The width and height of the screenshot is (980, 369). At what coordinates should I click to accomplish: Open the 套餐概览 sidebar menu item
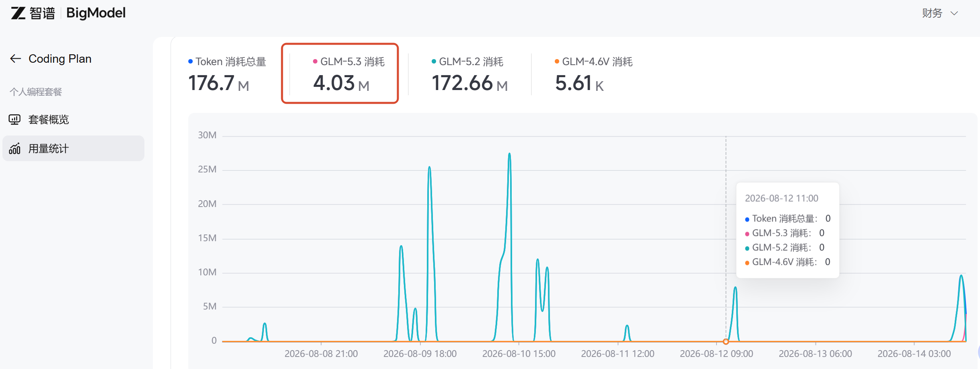73,119
